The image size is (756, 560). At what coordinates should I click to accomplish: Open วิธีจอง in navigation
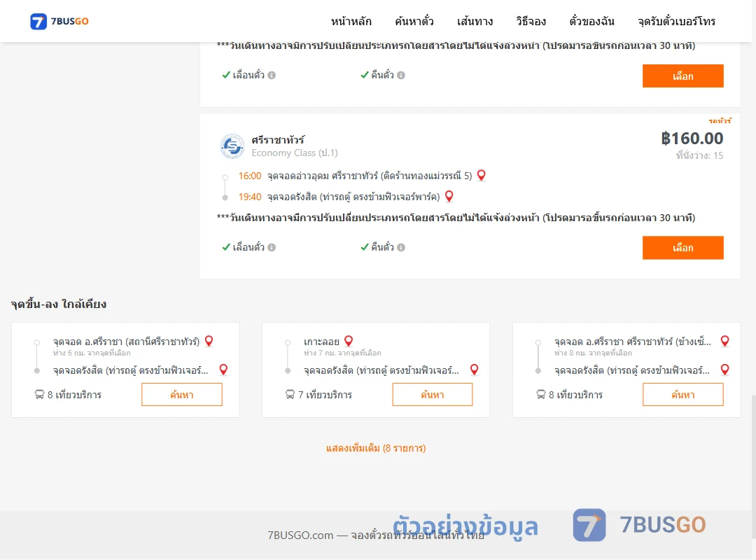(531, 21)
